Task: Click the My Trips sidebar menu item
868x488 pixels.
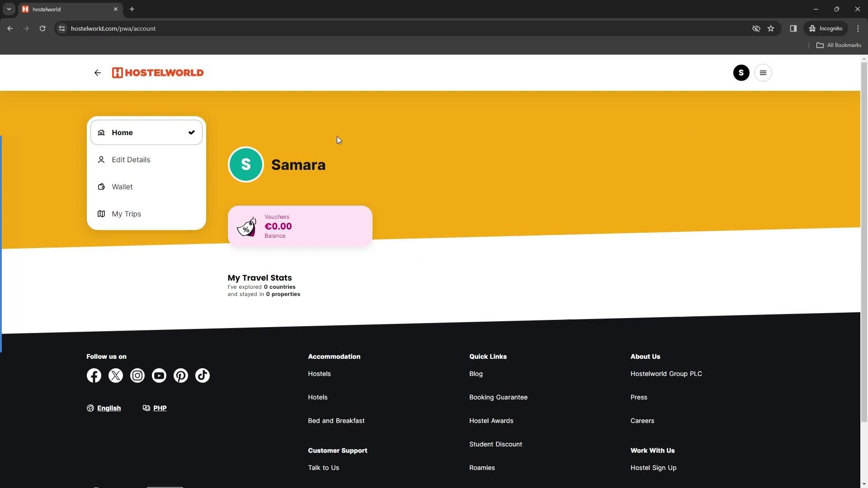Action: 127,213
